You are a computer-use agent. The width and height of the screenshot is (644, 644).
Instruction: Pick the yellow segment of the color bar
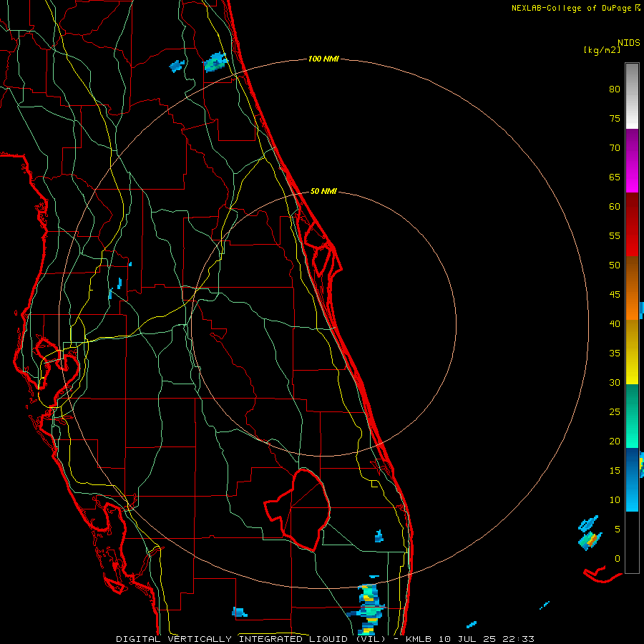(x=632, y=352)
